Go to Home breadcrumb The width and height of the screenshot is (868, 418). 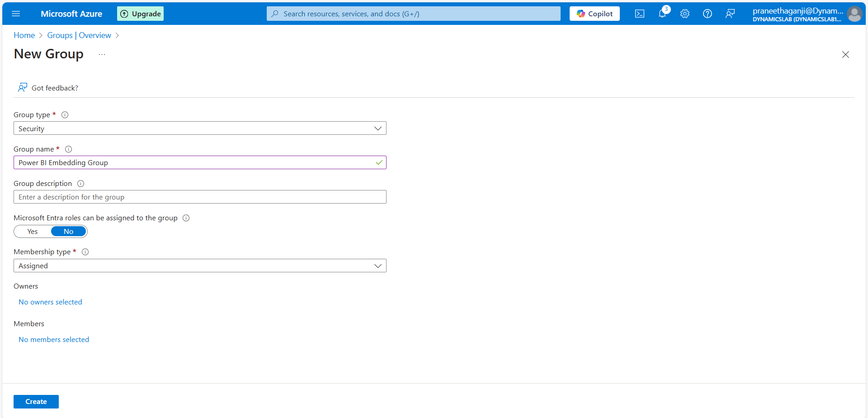tap(24, 35)
